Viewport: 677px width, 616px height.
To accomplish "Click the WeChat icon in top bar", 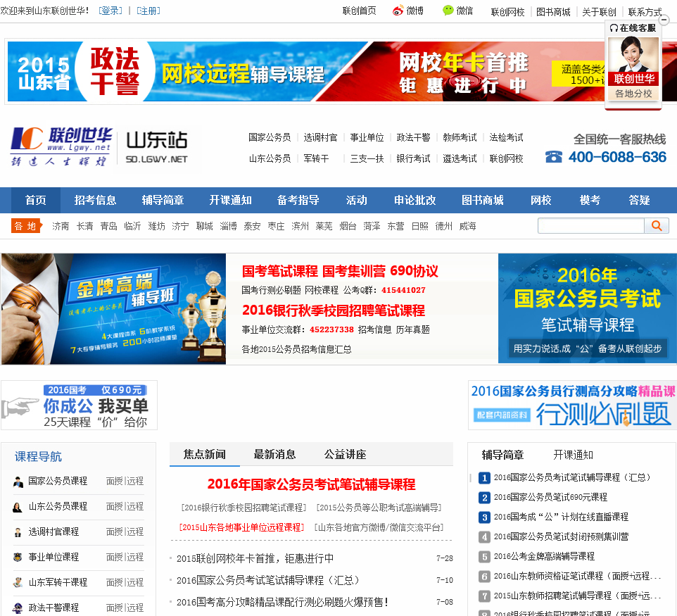I will pyautogui.click(x=448, y=11).
